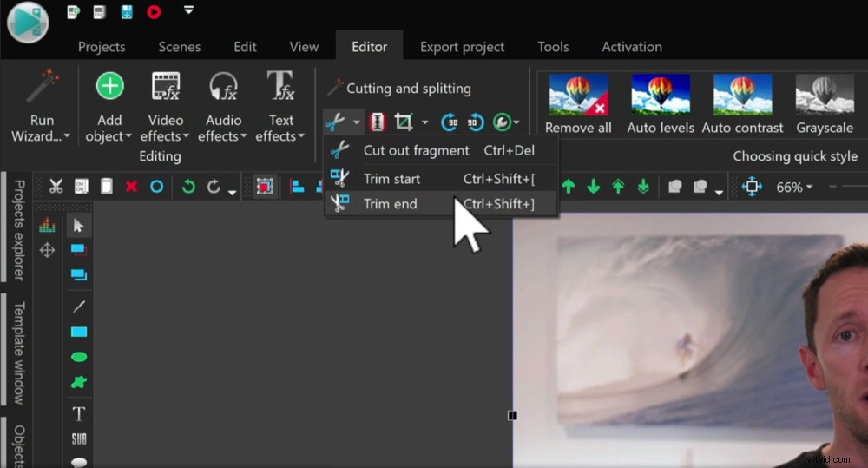Open the Audio effects dropdown
The height and width of the screenshot is (468, 868).
click(x=223, y=106)
